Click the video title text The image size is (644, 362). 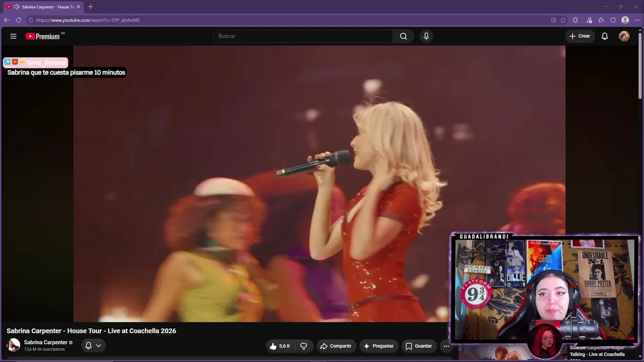[91, 331]
